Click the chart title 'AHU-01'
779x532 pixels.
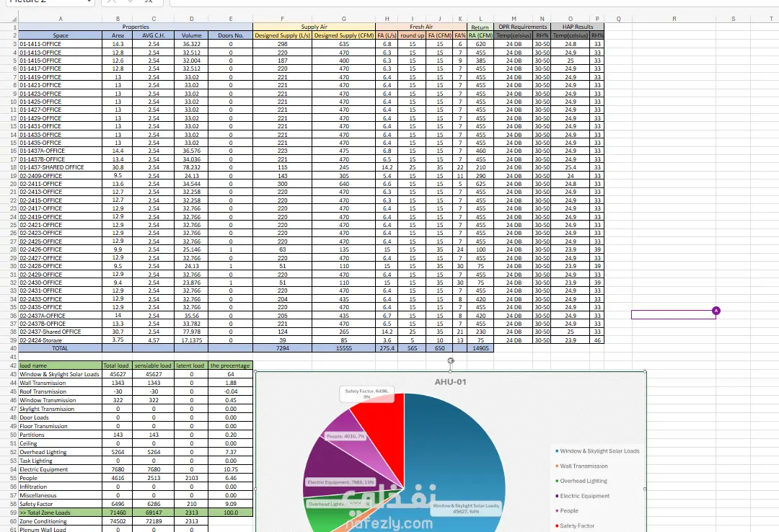[451, 382]
